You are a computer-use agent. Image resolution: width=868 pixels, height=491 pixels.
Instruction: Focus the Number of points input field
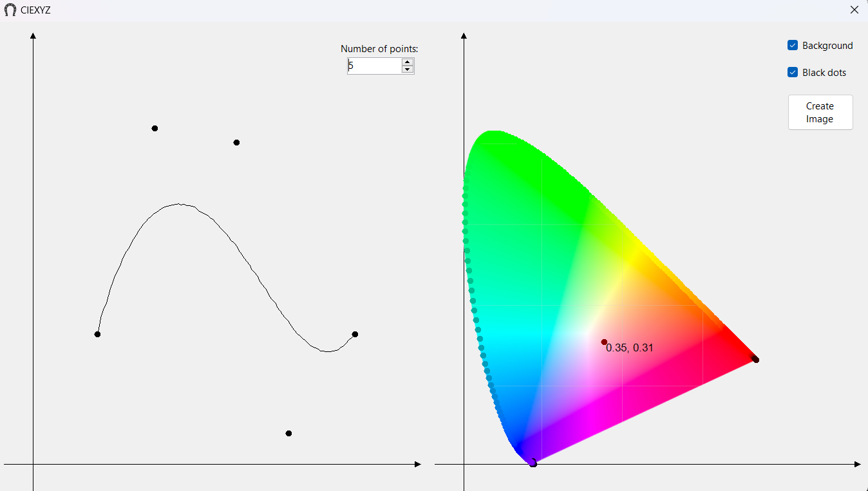[x=374, y=66]
